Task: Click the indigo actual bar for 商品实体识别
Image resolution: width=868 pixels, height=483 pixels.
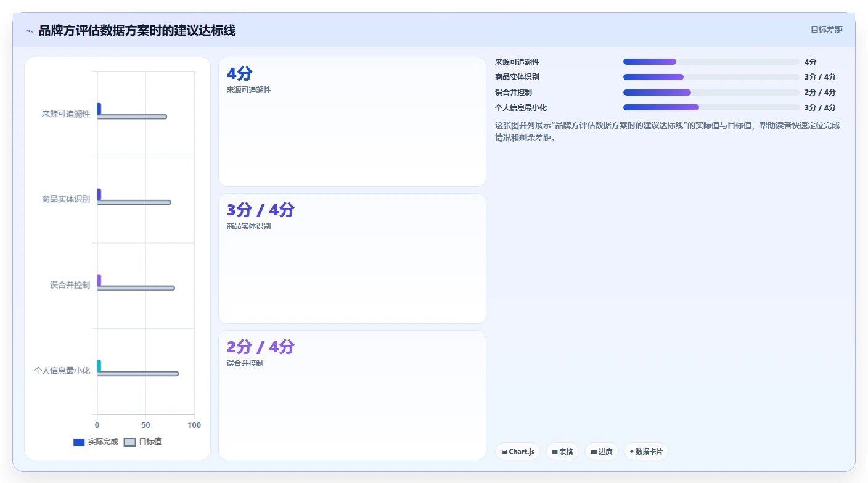Action: [x=99, y=194]
